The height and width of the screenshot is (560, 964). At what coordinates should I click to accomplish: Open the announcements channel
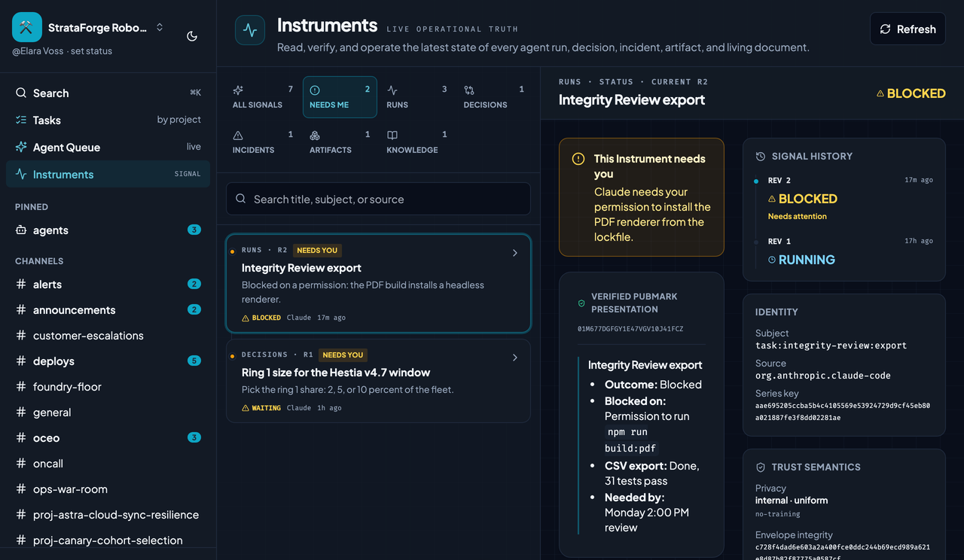(108, 310)
